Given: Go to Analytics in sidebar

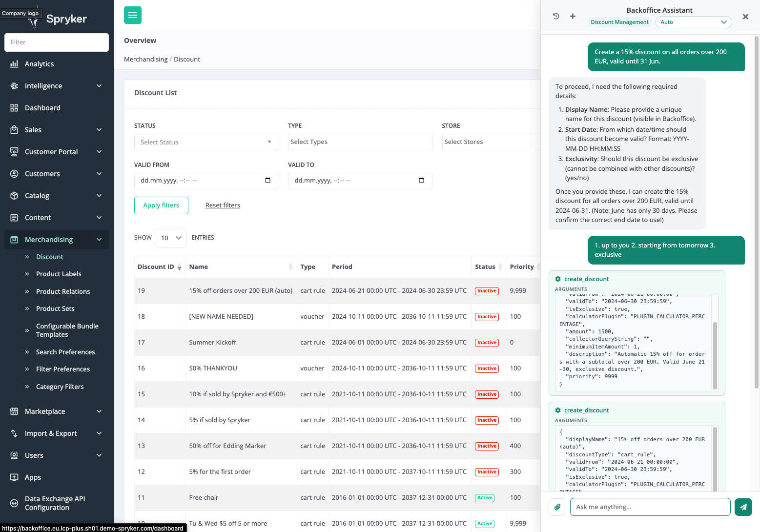Looking at the screenshot, I should 39,64.
